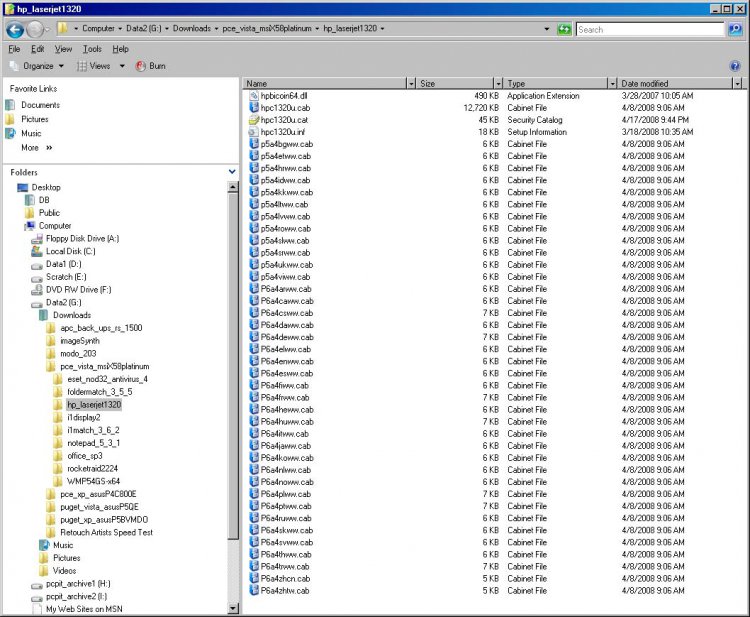This screenshot has height=617, width=750.
Task: Click folder tree scrollbar down arrow
Action: 233,609
